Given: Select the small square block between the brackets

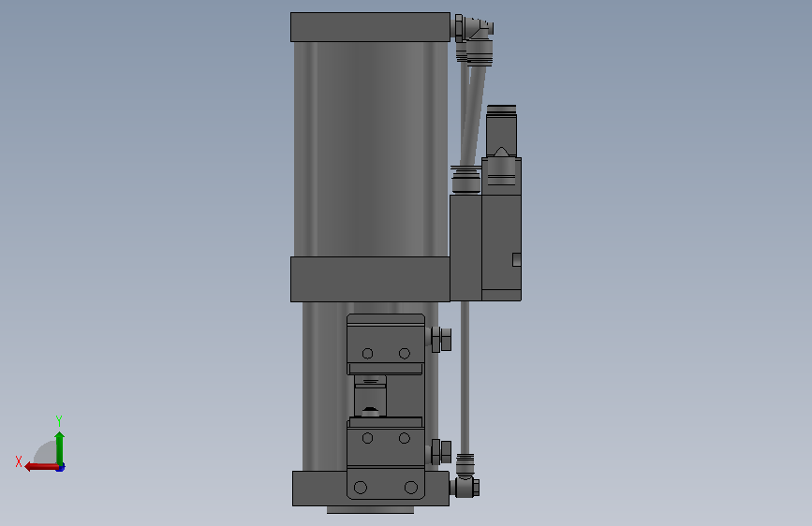Looking at the screenshot, I should click(370, 397).
